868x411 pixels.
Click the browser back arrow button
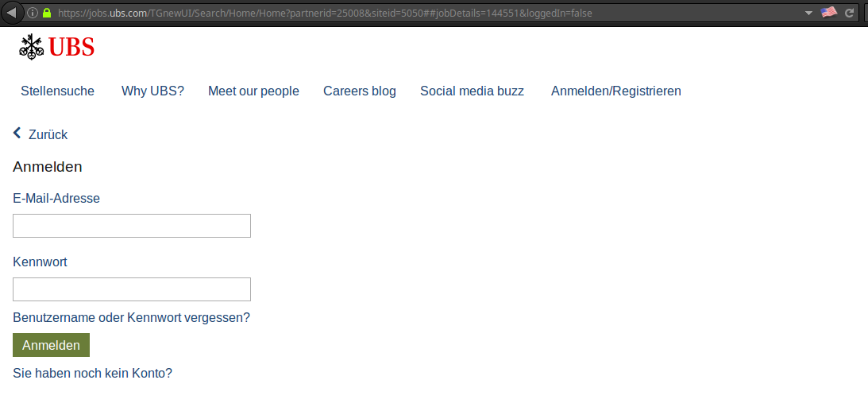click(x=12, y=12)
